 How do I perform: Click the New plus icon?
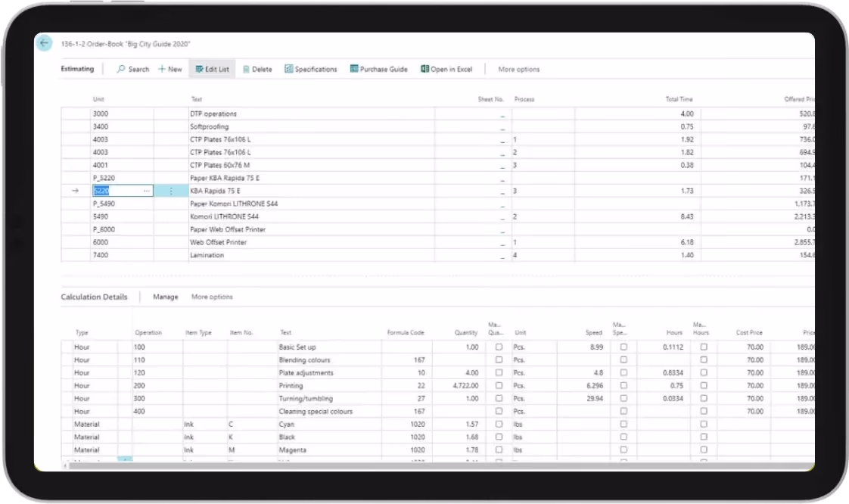pyautogui.click(x=161, y=70)
